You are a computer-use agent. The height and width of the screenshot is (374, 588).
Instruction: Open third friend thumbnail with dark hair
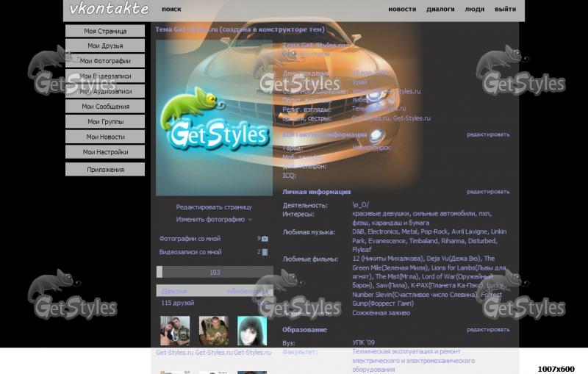pos(252,331)
